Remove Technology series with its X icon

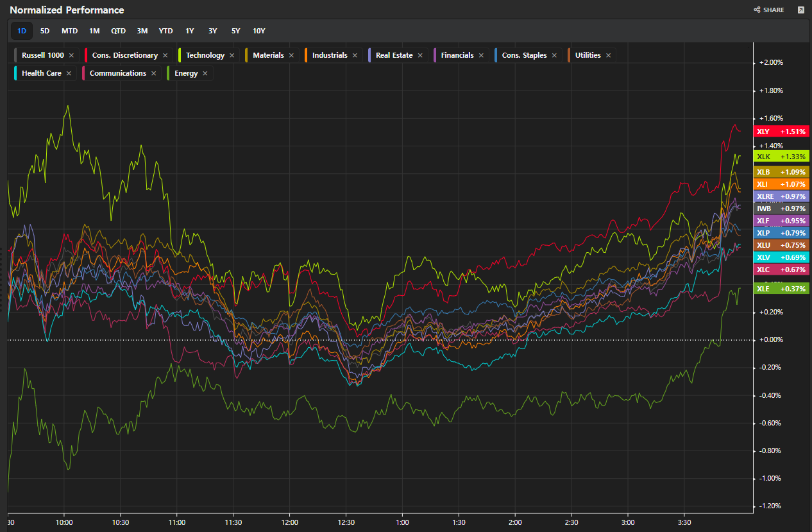coord(232,55)
